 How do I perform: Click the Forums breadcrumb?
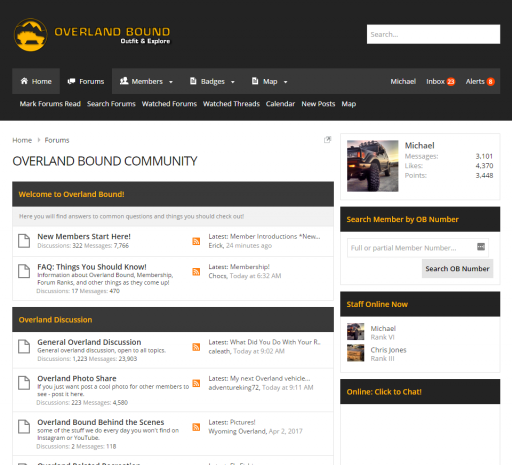pyautogui.click(x=57, y=140)
